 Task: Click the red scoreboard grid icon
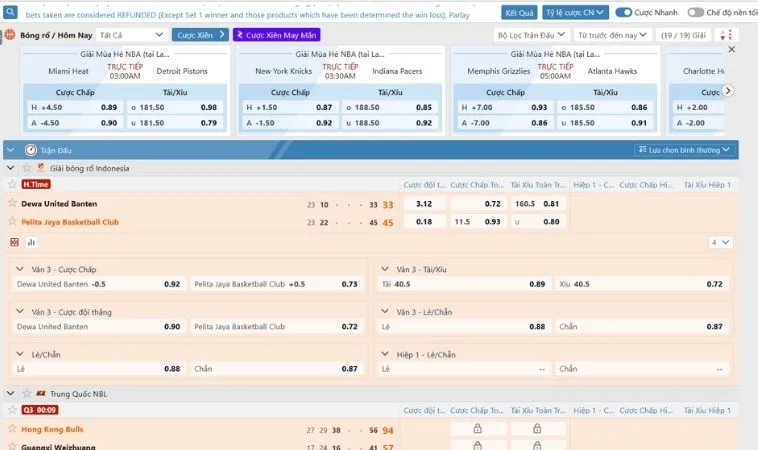14,242
